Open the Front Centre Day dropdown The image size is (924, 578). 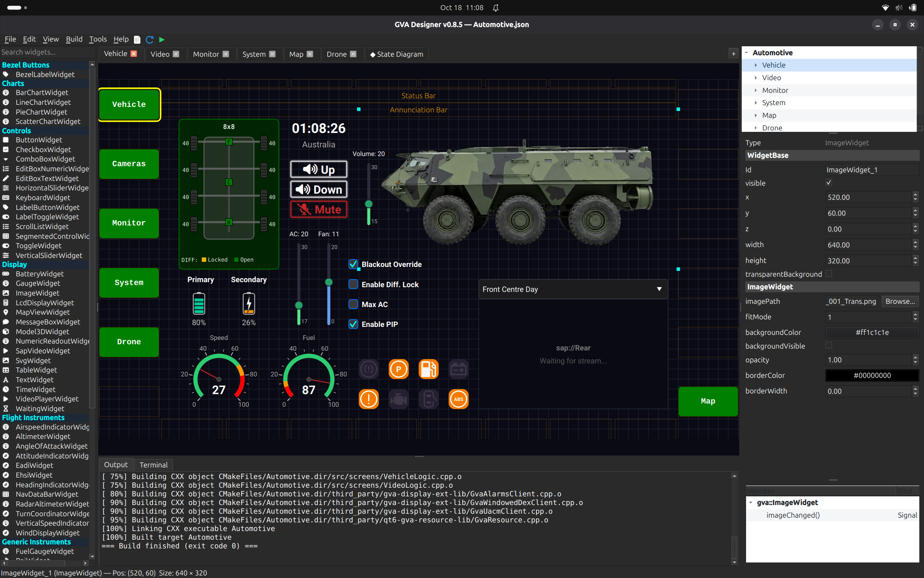tap(573, 289)
